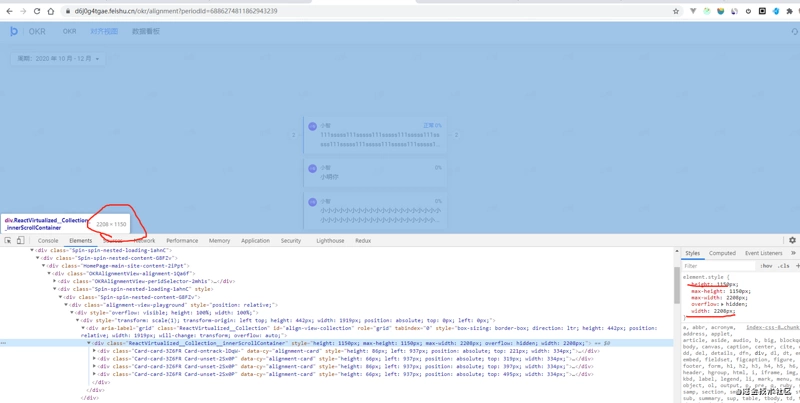Reload the page with the refresh icon
This screenshot has height=403, width=800.
click(x=37, y=11)
